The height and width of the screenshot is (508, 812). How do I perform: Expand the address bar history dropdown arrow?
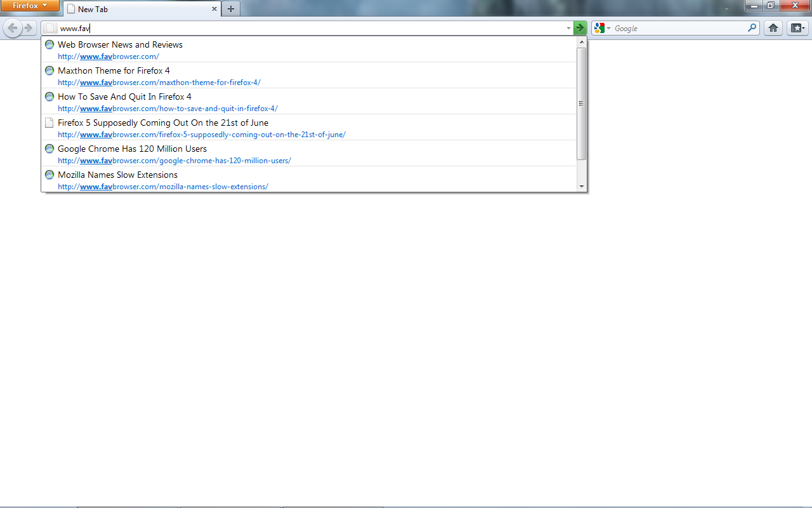[x=568, y=28]
